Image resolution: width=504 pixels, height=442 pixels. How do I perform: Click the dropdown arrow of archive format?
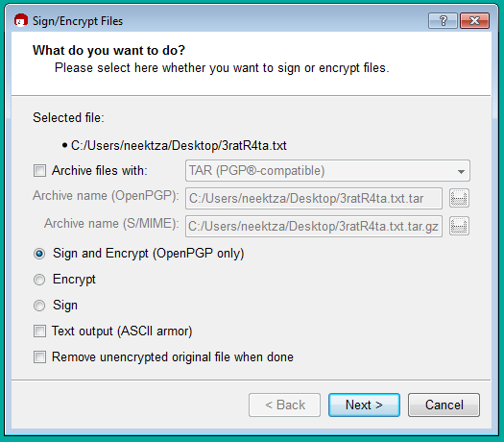point(461,171)
